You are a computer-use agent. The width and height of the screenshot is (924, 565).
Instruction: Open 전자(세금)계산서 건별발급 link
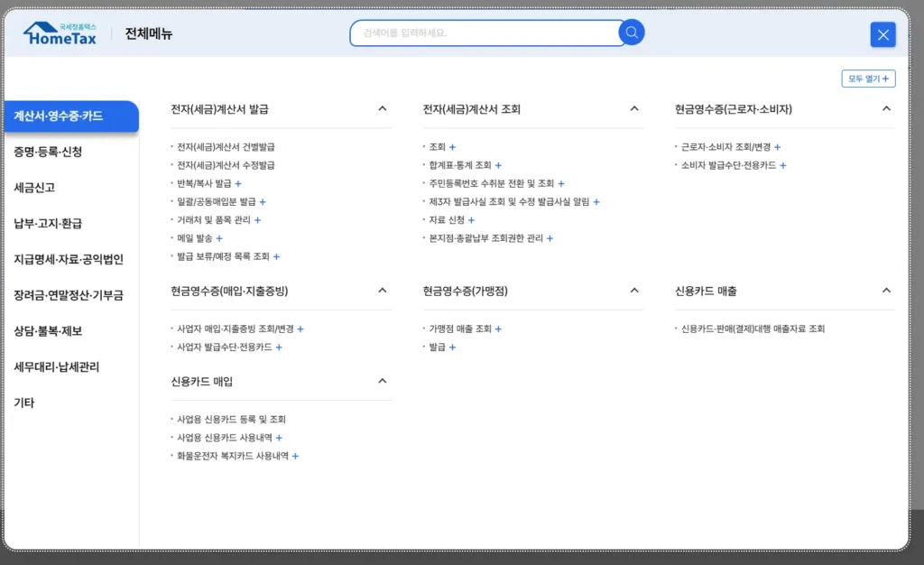[226, 147]
